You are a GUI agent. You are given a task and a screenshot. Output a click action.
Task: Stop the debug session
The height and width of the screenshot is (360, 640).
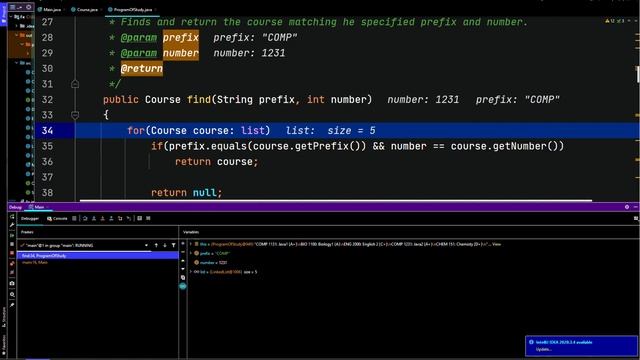[12, 253]
